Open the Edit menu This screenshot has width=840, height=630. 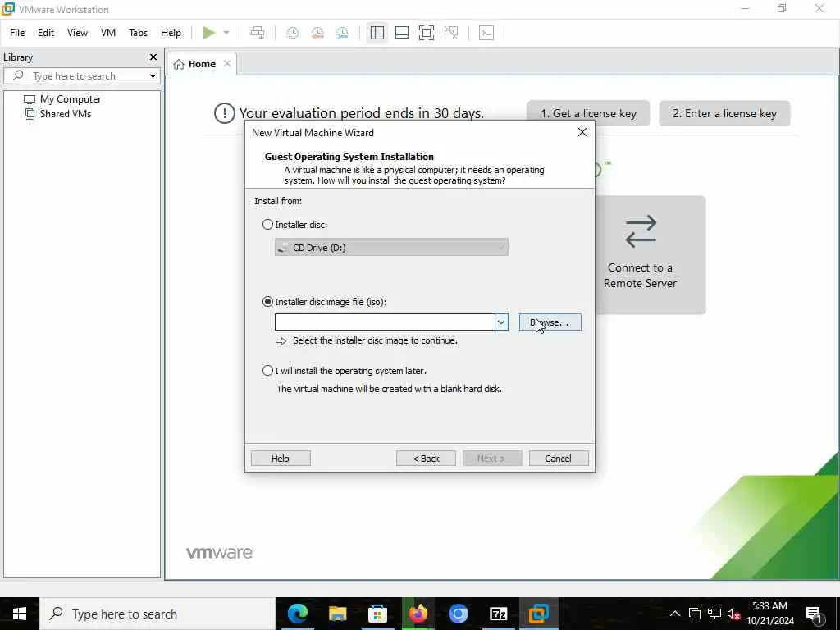coord(46,33)
